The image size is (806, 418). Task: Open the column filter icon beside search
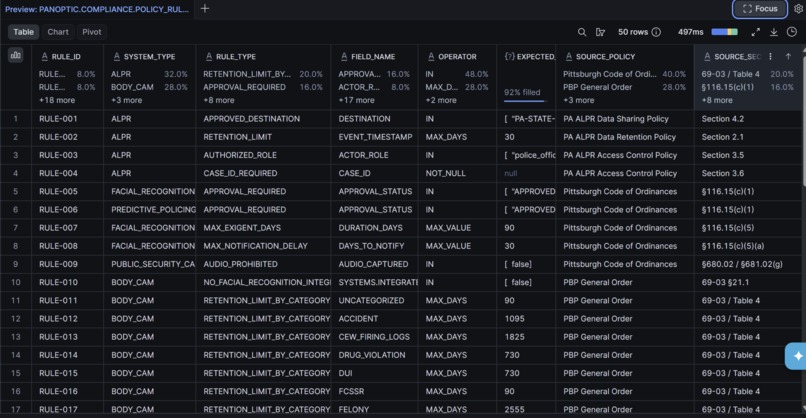(600, 32)
